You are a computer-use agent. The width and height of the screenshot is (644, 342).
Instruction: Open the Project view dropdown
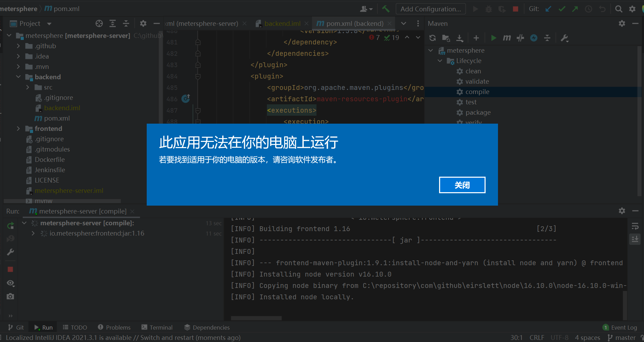[x=49, y=24]
